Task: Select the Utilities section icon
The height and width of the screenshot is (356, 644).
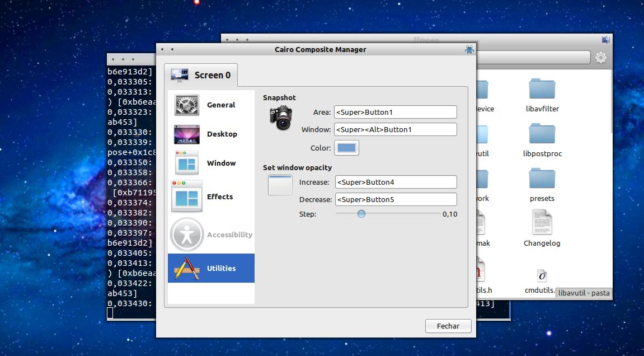Action: [186, 268]
